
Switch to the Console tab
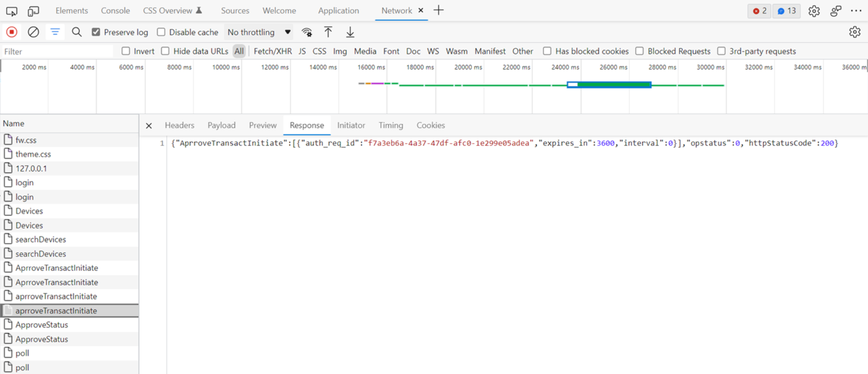point(115,10)
